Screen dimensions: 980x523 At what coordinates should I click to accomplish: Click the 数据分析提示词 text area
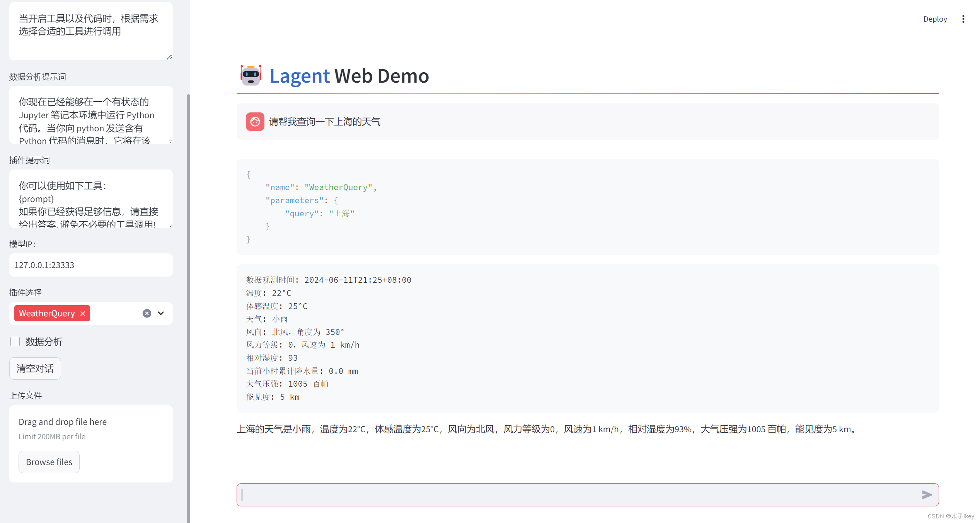[91, 116]
